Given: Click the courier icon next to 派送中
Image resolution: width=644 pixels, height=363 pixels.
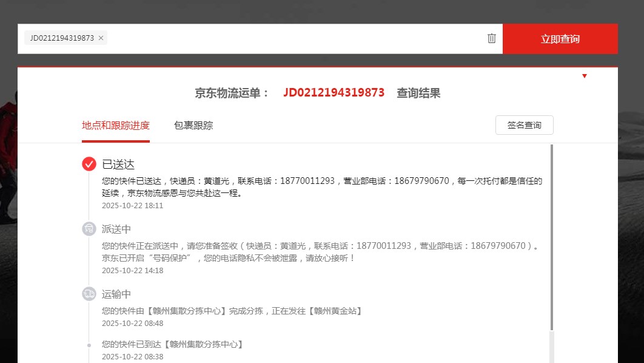Looking at the screenshot, I should pos(89,229).
